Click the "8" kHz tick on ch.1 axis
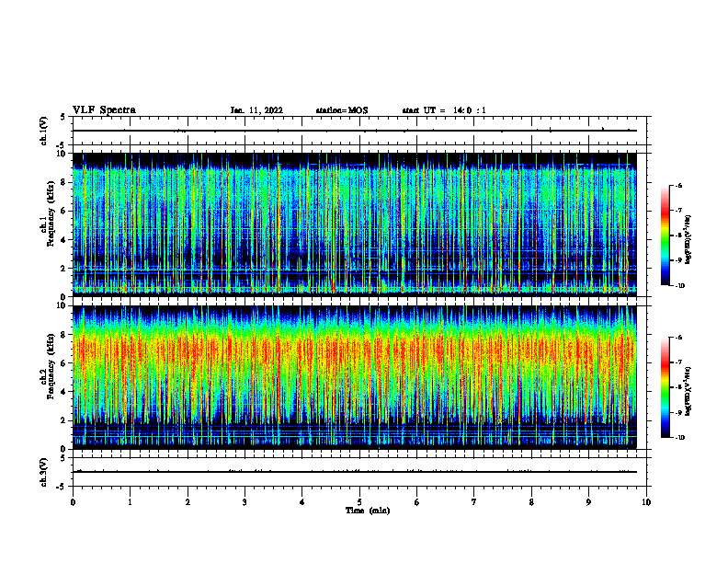Image resolution: width=728 pixels, height=563 pixels. tap(64, 182)
